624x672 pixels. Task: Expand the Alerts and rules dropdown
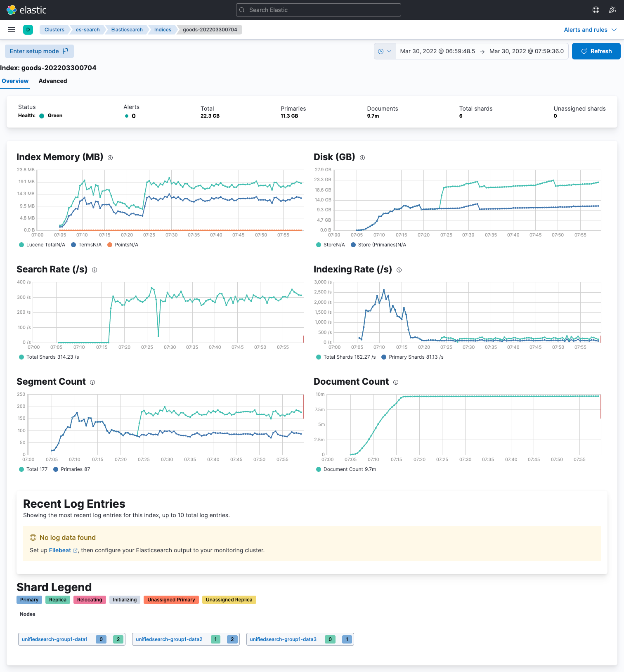tap(590, 30)
